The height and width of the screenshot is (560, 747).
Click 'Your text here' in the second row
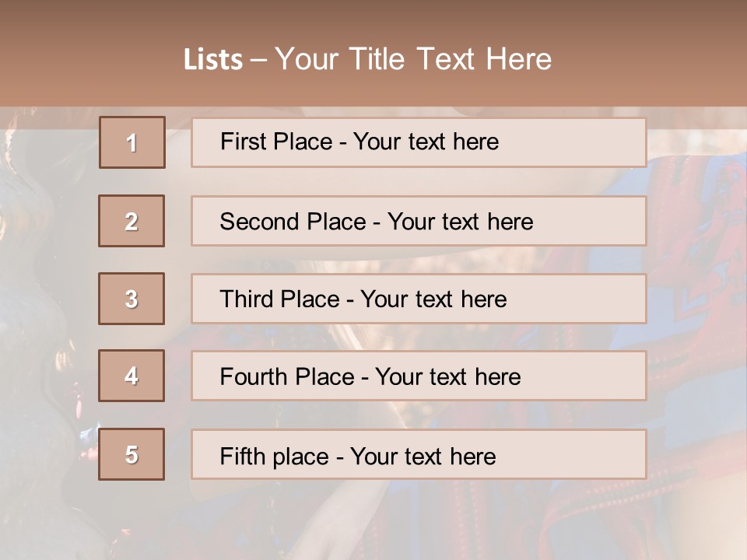(x=460, y=222)
